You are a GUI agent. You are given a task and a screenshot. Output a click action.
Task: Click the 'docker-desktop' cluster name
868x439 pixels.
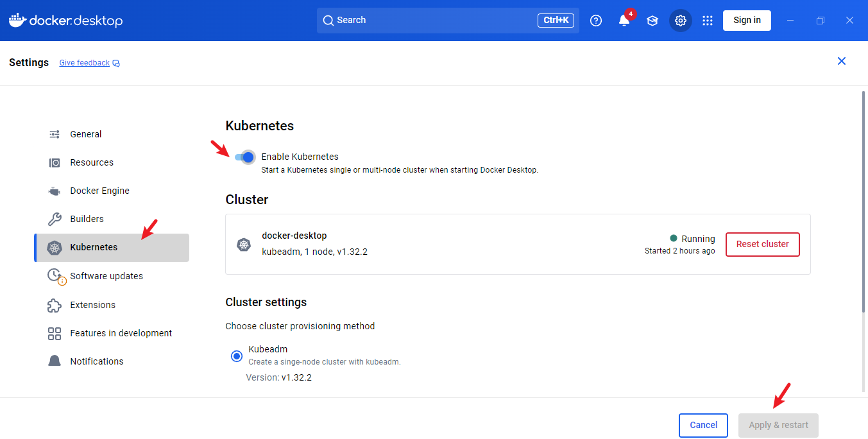tap(294, 236)
